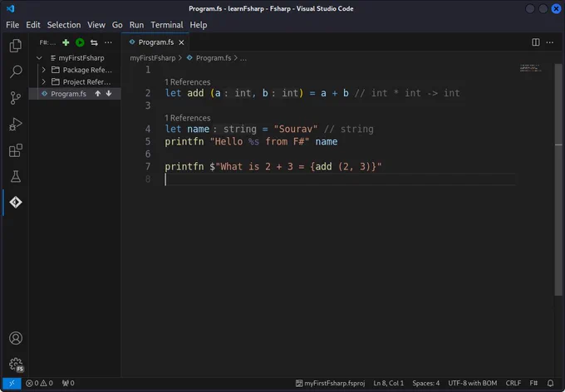Open the Run and Debug view
The width and height of the screenshot is (565, 392).
16,125
